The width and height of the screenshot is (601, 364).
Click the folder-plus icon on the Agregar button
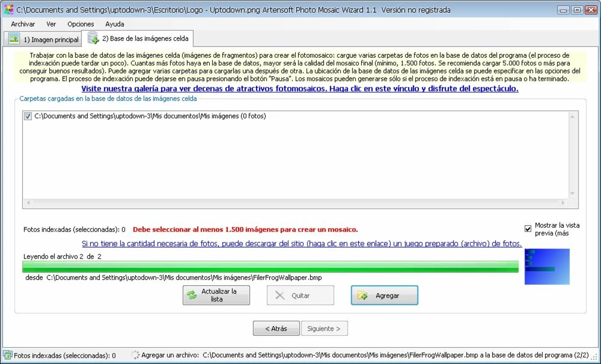pos(362,296)
